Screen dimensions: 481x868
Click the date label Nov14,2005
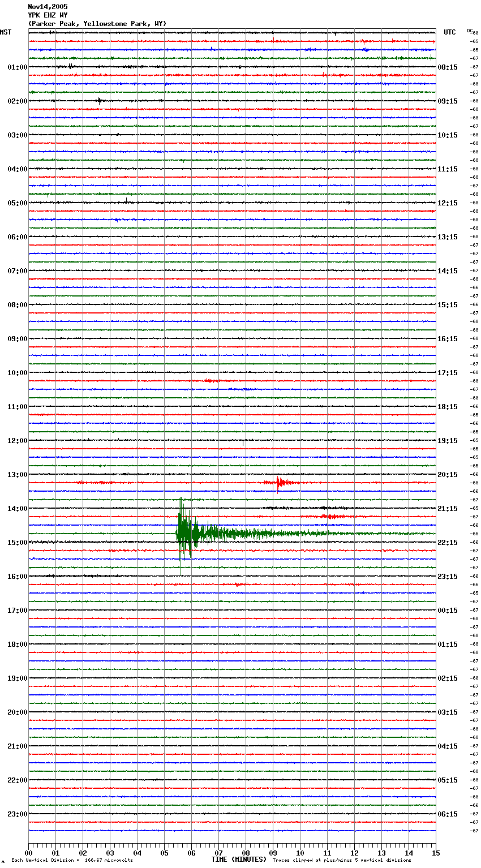click(48, 7)
